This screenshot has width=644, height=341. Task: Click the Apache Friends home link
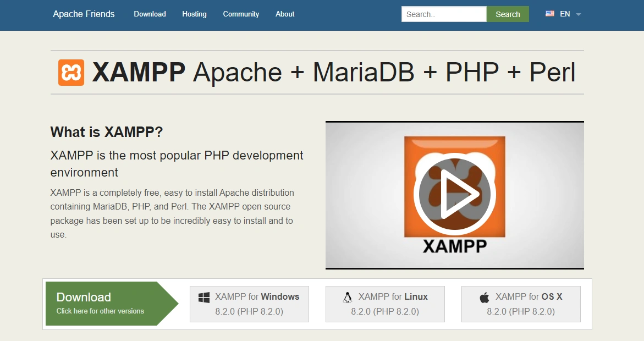pyautogui.click(x=84, y=14)
